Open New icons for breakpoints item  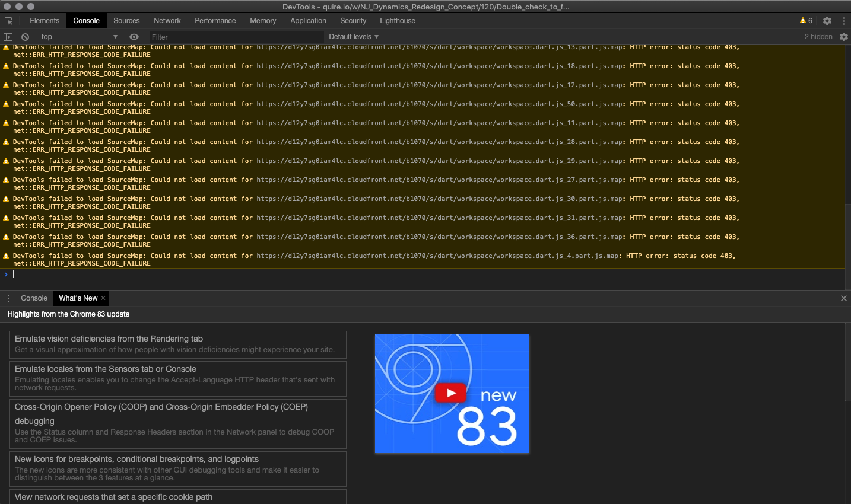pyautogui.click(x=178, y=469)
